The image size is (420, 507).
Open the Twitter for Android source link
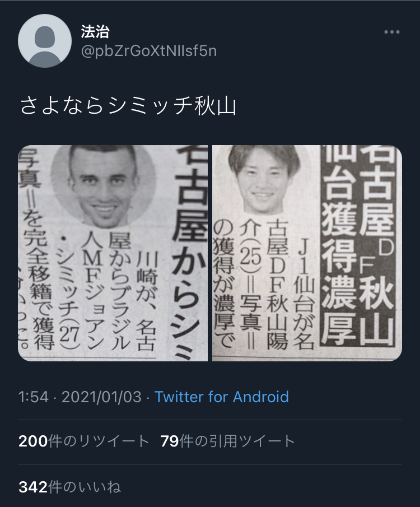click(222, 397)
